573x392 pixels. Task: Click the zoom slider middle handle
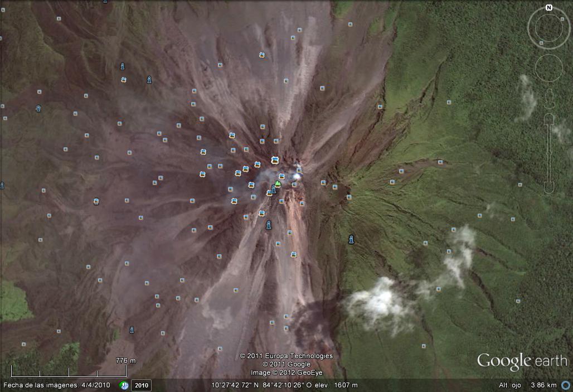click(549, 152)
